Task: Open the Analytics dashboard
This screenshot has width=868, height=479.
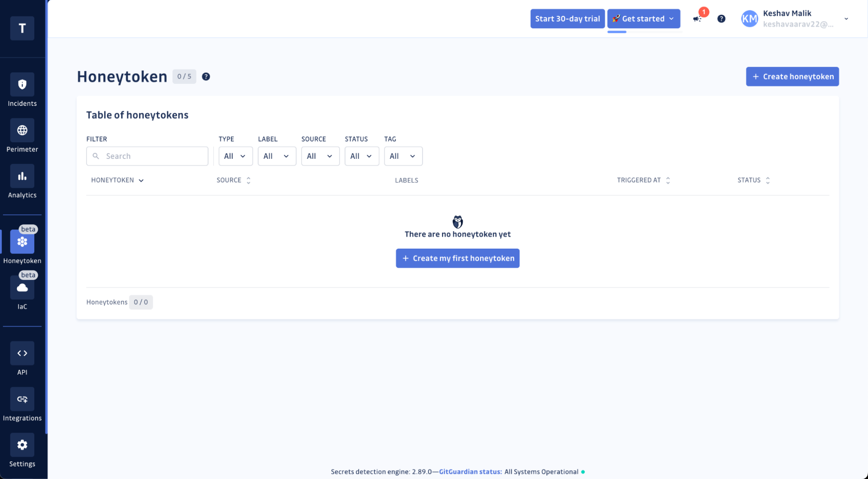Action: pyautogui.click(x=22, y=181)
